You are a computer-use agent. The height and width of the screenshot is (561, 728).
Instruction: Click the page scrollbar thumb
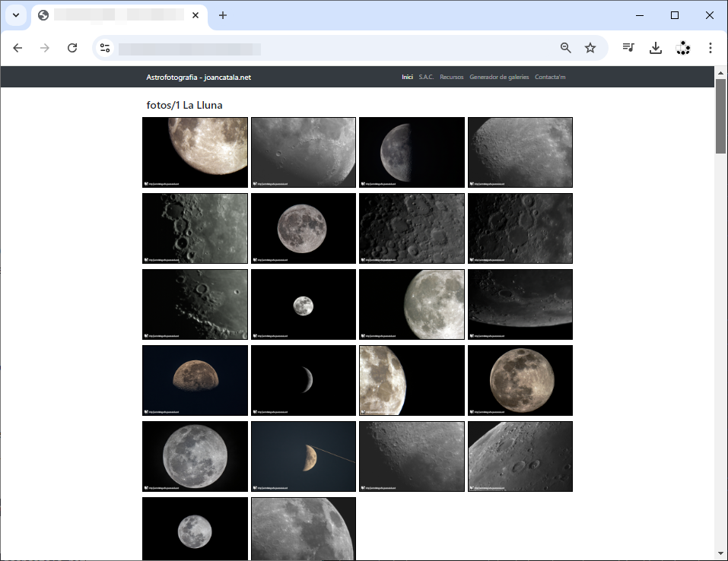coord(720,116)
